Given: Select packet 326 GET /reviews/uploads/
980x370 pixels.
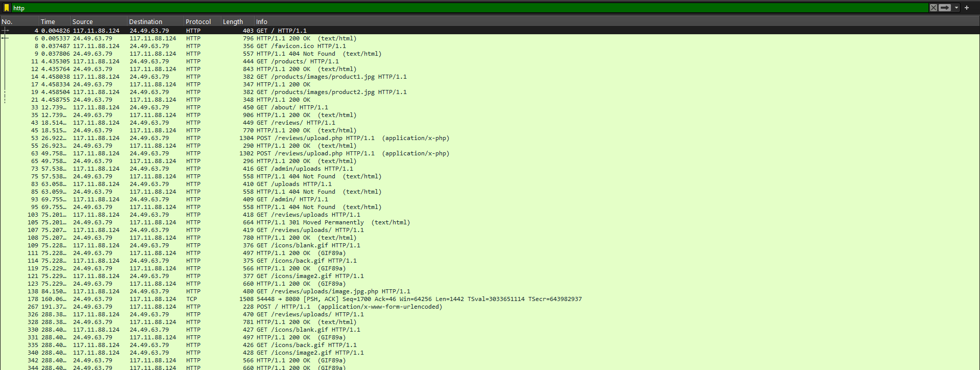Looking at the screenshot, I should point(490,314).
